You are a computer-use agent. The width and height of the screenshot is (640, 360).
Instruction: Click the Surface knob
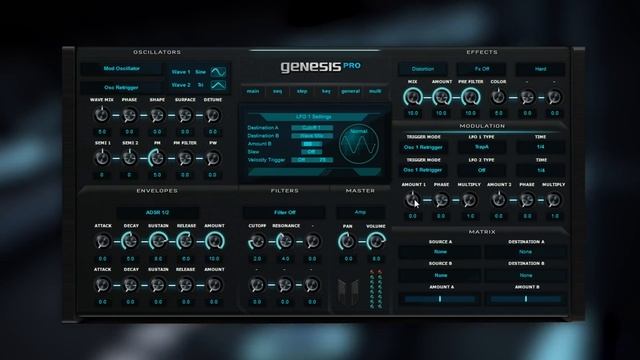pyautogui.click(x=185, y=116)
